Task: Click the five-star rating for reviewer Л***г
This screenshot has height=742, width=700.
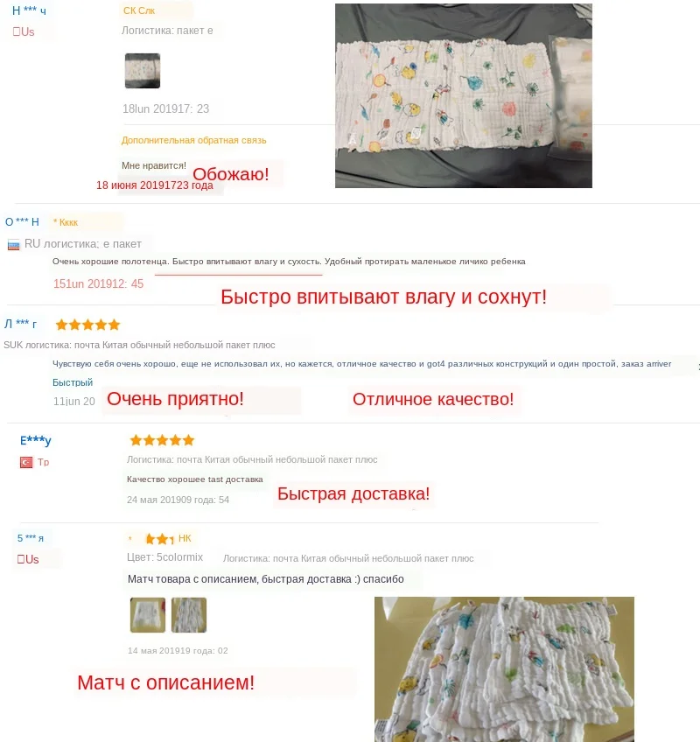Action: tap(87, 325)
